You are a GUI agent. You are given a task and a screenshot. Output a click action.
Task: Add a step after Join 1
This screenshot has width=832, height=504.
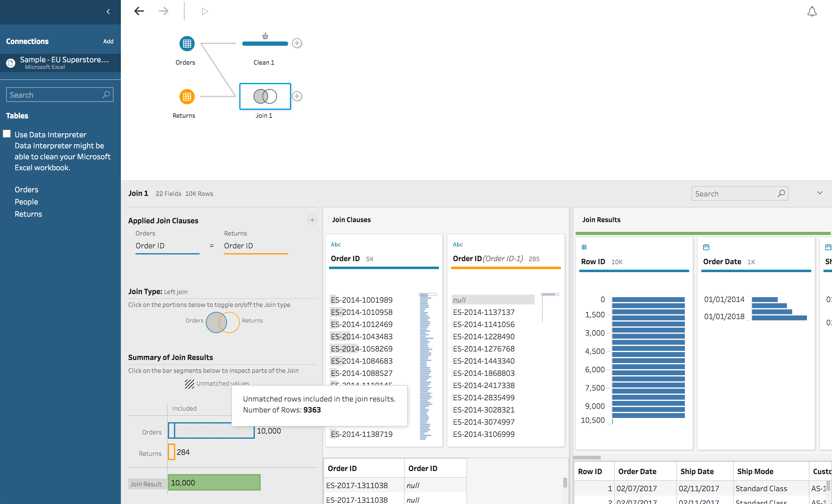pos(296,96)
